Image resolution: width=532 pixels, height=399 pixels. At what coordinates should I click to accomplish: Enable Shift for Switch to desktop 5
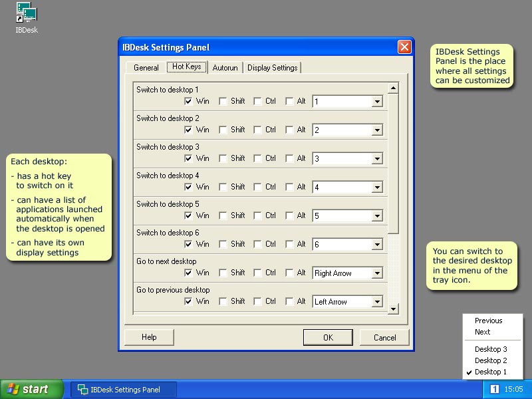click(223, 215)
